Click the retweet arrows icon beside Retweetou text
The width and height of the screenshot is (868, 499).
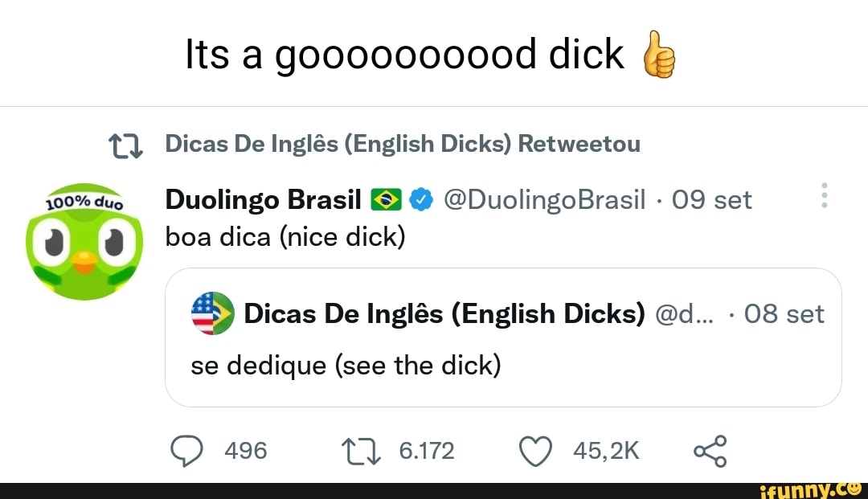pyautogui.click(x=125, y=144)
